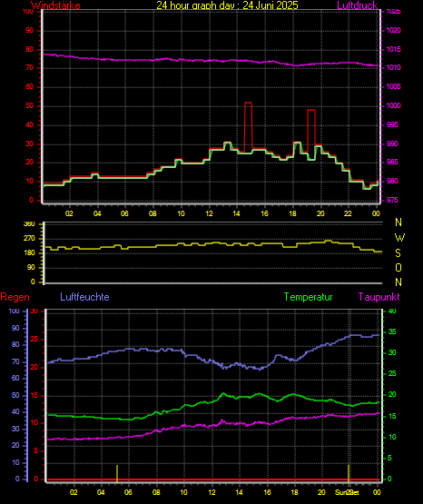Screen dimensions: 423x504
Task: Click the red 15 on the Regen axis
Action: coord(34,395)
